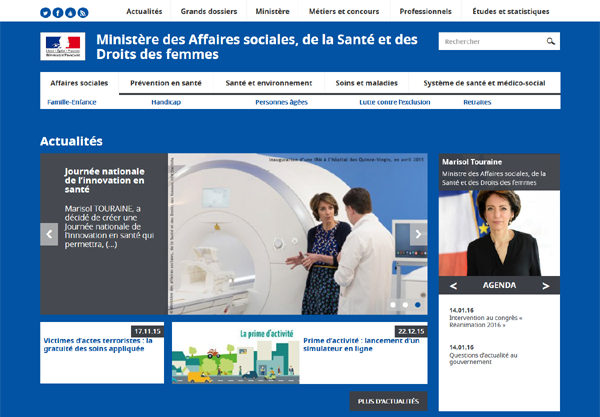Open the Métiers et concours menu
600x417 pixels.
point(344,11)
